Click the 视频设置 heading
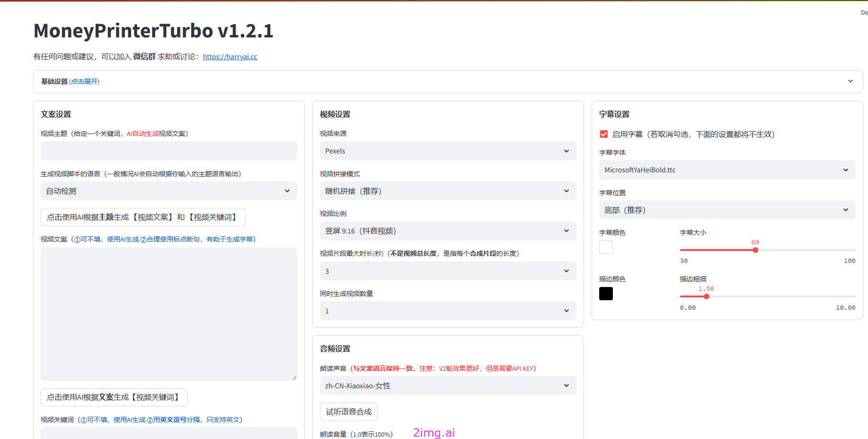Screen dimensions: 868x439 (x=335, y=114)
